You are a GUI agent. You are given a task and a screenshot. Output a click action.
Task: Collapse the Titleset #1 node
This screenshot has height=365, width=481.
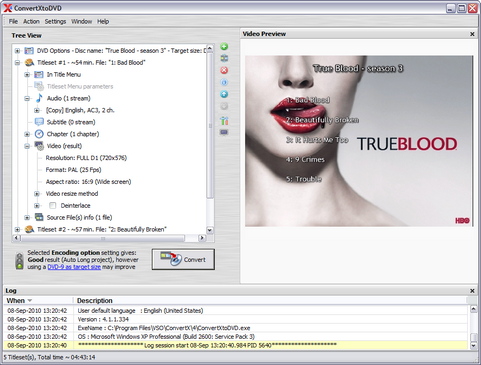[x=17, y=63]
